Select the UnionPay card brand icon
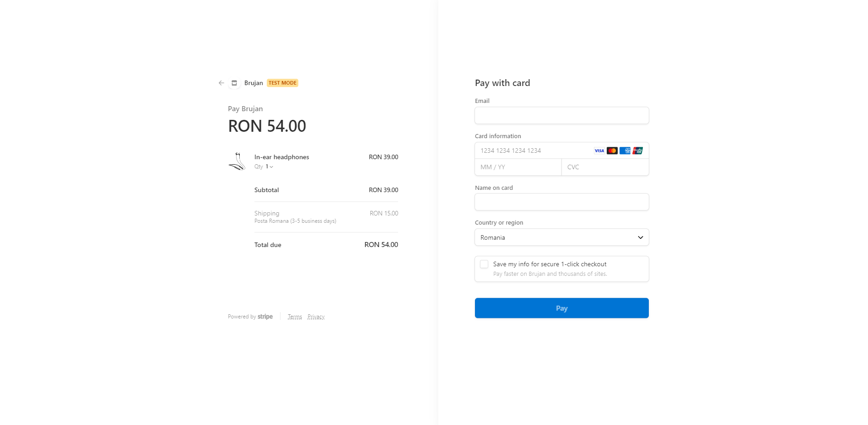This screenshot has width=868, height=425. coord(636,151)
